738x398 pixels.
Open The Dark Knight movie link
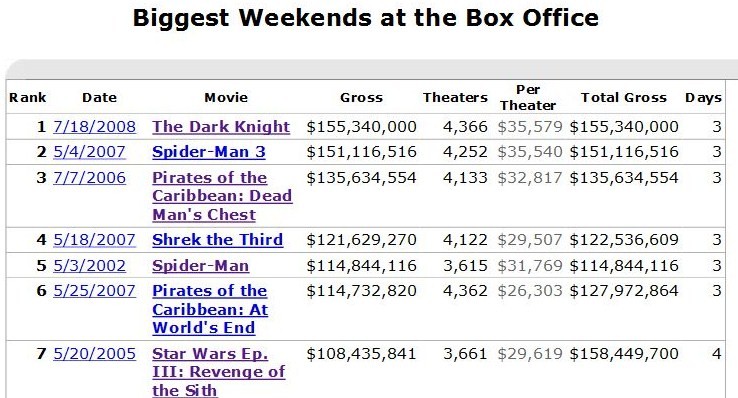pos(221,127)
